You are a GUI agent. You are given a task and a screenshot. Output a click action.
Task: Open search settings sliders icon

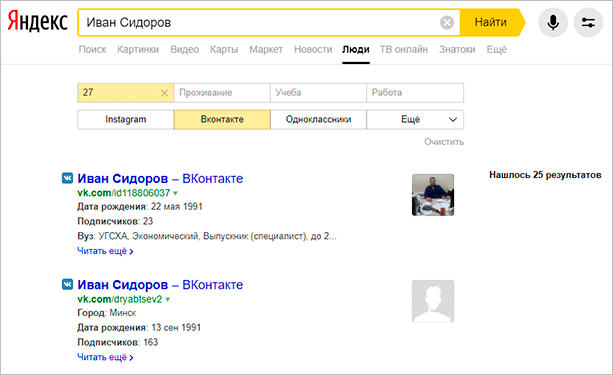pyautogui.click(x=588, y=23)
